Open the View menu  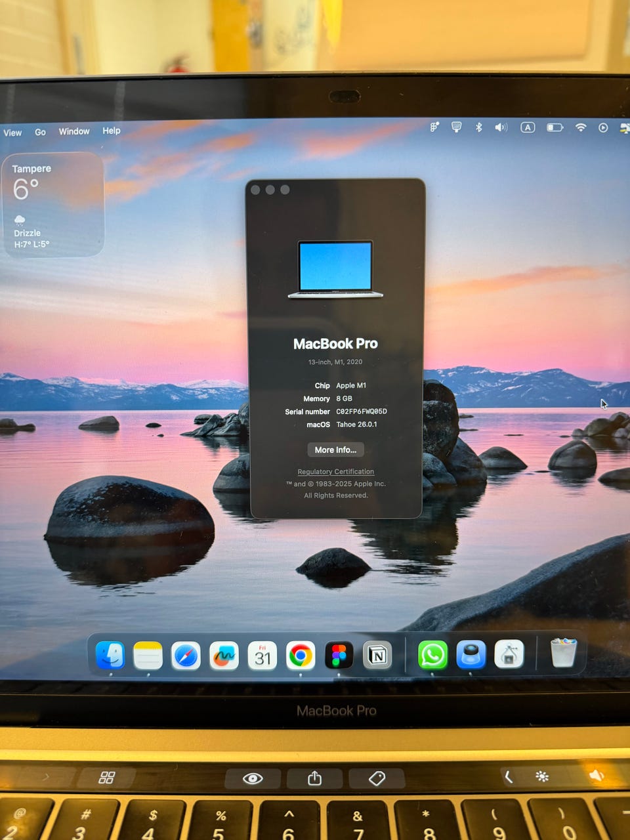pyautogui.click(x=12, y=133)
